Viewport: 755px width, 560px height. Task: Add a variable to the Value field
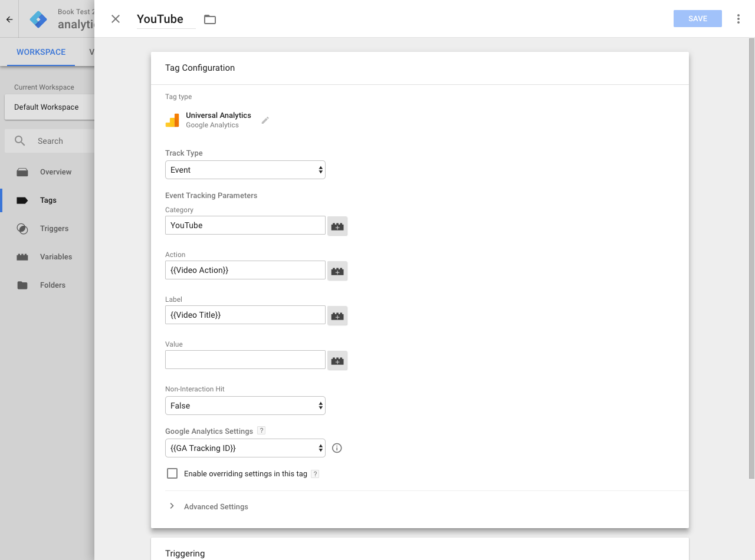point(337,360)
